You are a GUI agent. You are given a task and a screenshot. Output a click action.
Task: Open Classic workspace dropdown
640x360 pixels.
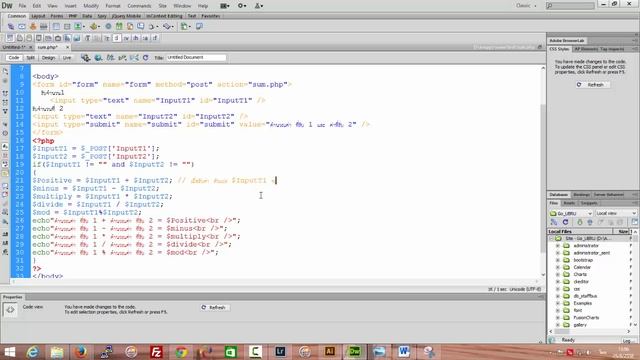coord(526,6)
